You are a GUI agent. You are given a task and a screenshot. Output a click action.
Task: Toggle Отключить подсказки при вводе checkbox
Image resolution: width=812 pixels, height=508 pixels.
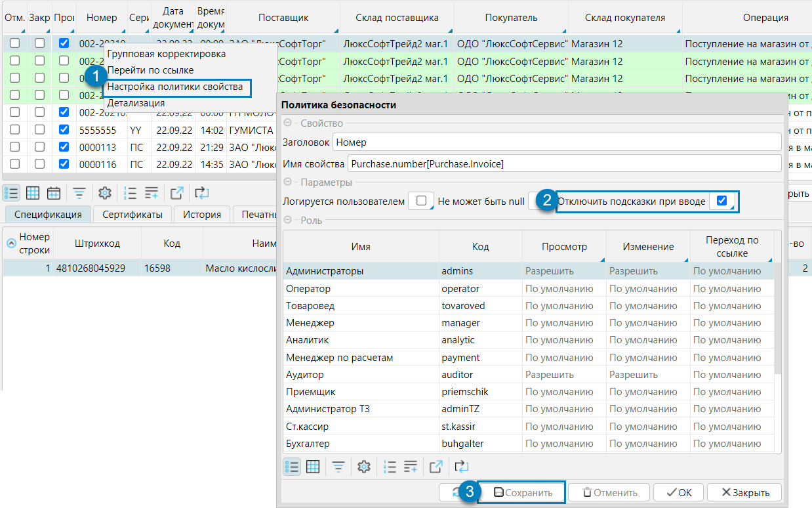pyautogui.click(x=721, y=201)
